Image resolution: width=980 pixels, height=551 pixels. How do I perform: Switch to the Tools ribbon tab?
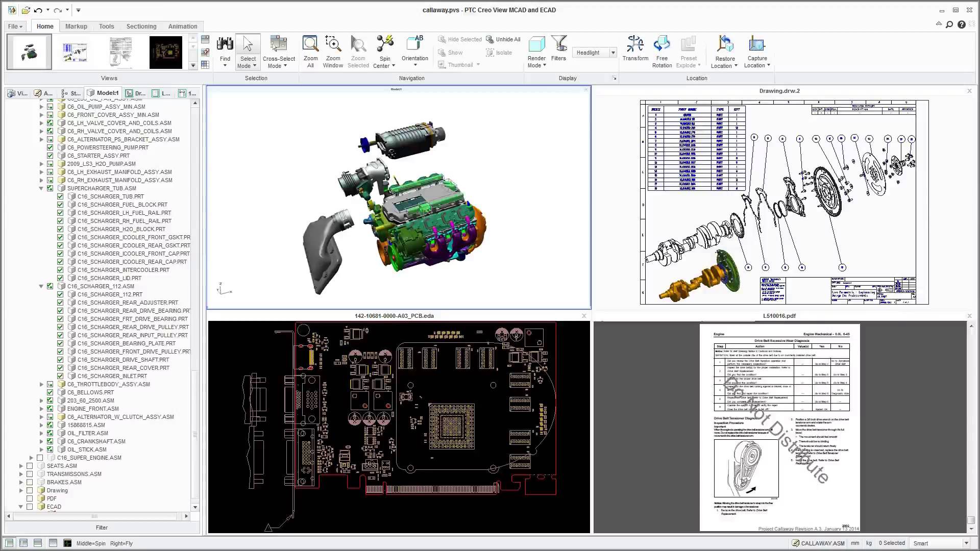click(106, 26)
